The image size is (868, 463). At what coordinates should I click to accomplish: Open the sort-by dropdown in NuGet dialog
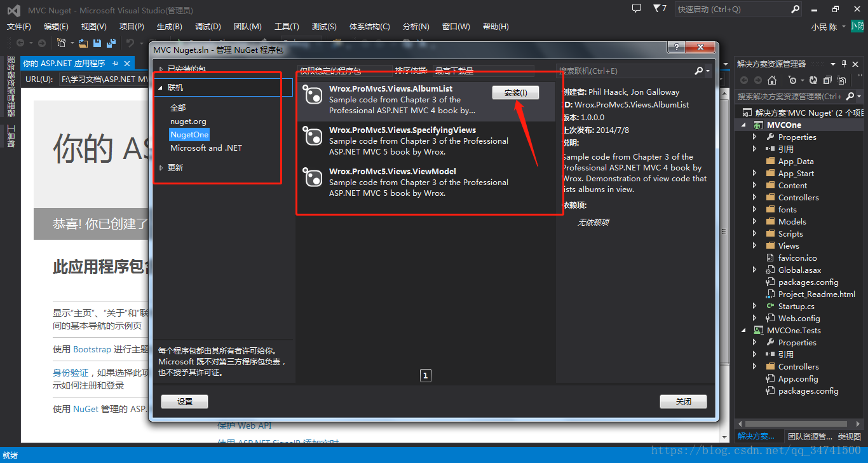click(x=483, y=71)
